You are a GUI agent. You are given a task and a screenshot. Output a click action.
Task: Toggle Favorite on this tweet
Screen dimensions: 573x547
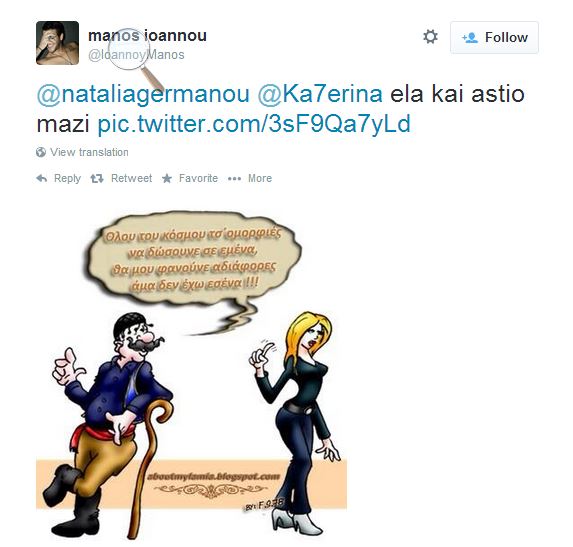190,178
